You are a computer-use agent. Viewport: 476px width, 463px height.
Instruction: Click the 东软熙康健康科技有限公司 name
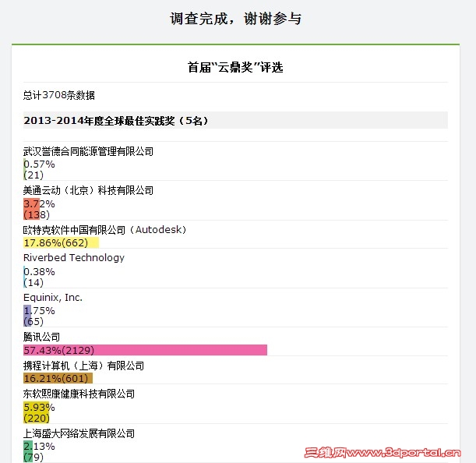click(79, 394)
